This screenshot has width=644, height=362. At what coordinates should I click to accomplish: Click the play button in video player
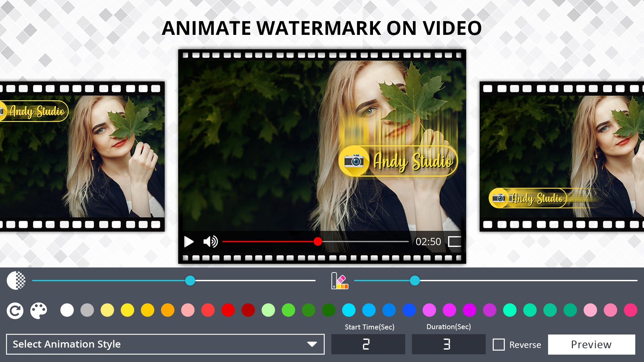point(189,242)
